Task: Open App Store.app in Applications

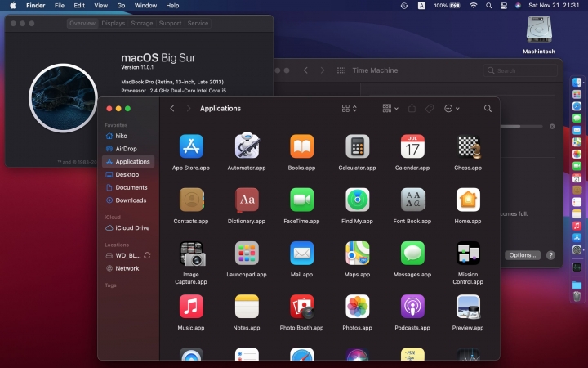Action: (191, 146)
